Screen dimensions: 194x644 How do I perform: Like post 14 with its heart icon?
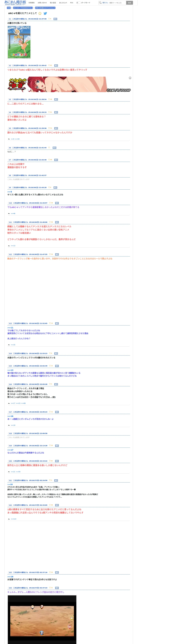(50, 353)
